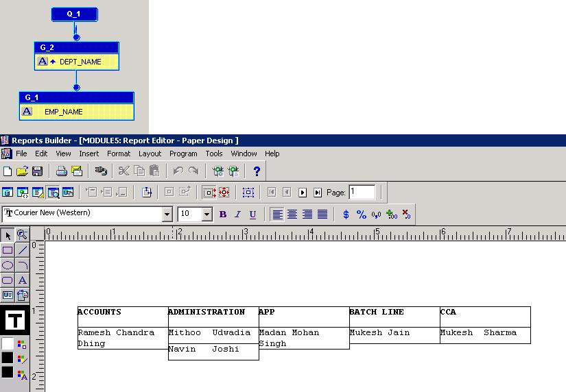The height and width of the screenshot is (392, 566).
Task: Select the Rounded Rectangle tool
Action: [8, 280]
